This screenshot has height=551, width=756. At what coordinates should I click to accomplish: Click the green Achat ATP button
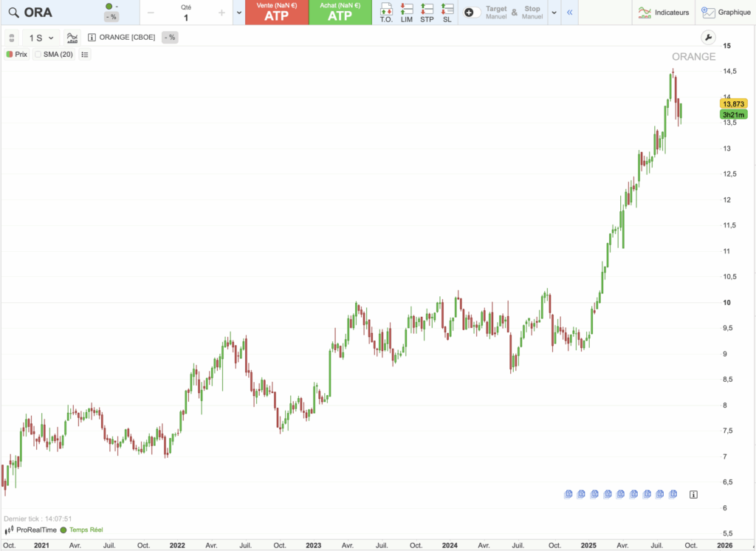(340, 13)
